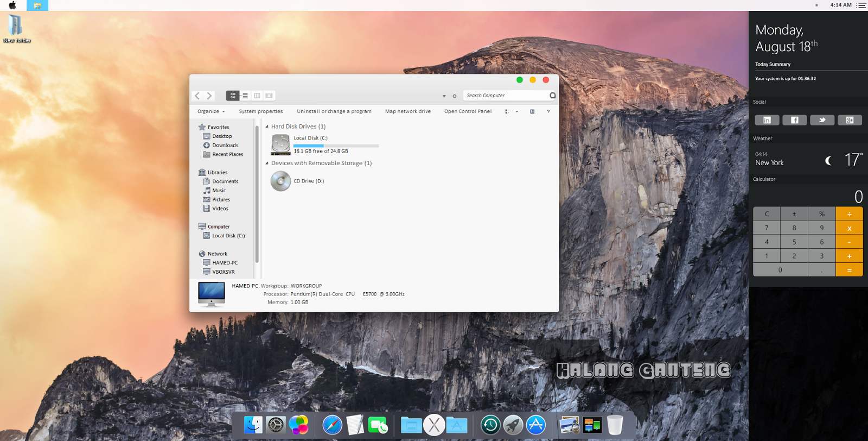Click the calculator 7 key
Viewport: 868px width, 441px height.
pos(767,228)
